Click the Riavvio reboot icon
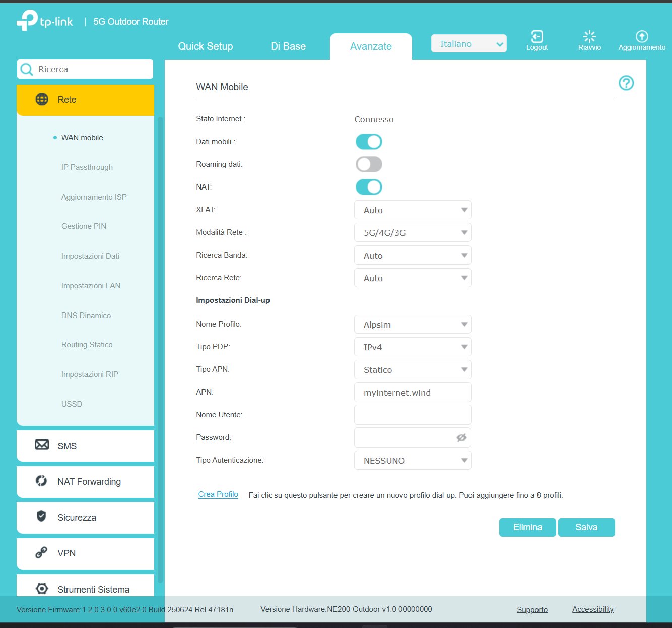Viewport: 672px width, 628px height. point(589,37)
